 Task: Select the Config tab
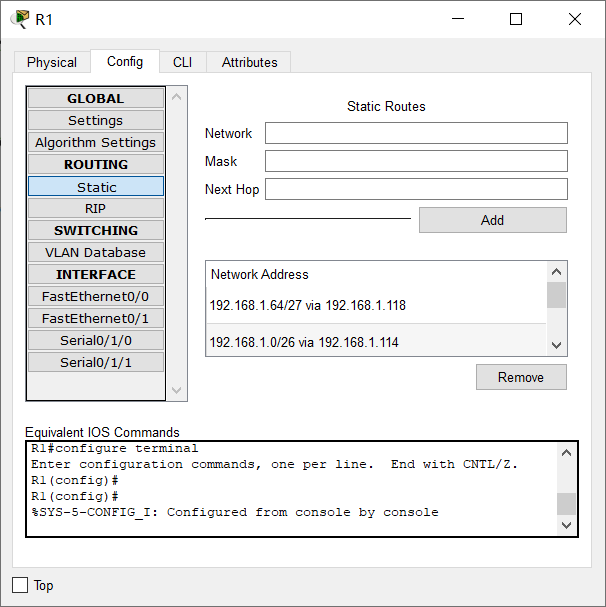(125, 62)
